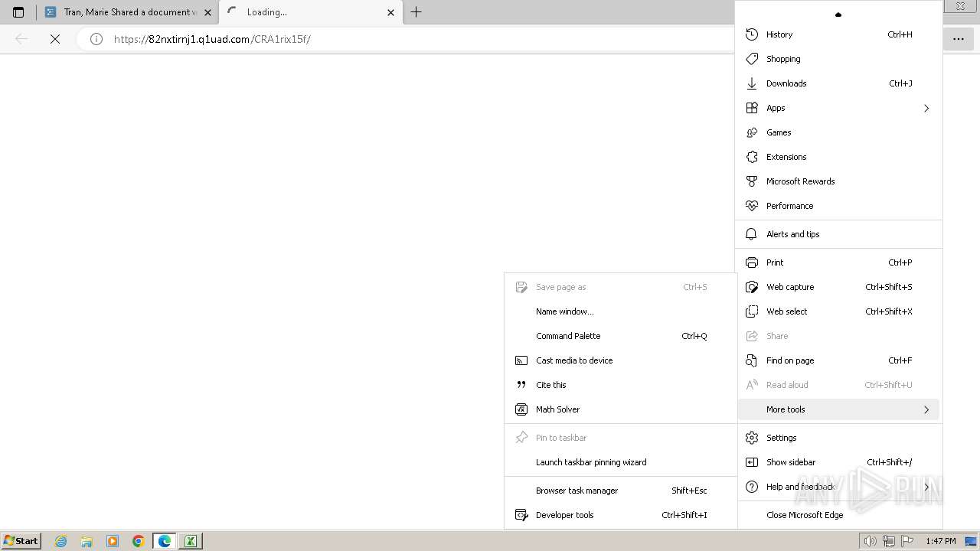Choose Web select icon
The width and height of the screenshot is (980, 551).
(x=752, y=311)
